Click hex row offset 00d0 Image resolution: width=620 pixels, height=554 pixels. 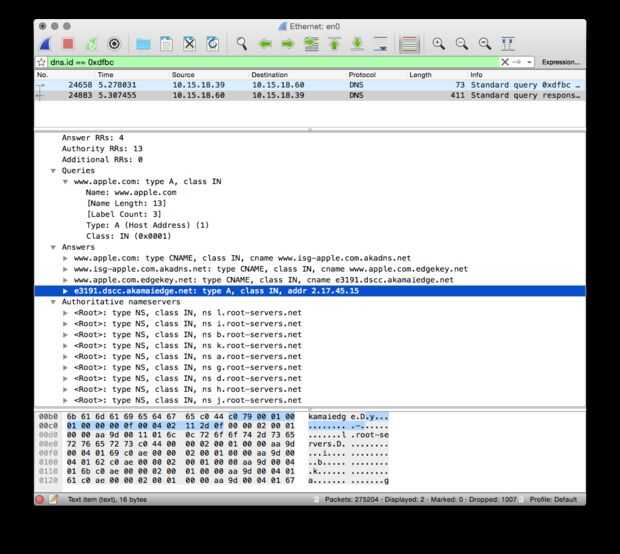pyautogui.click(x=48, y=435)
